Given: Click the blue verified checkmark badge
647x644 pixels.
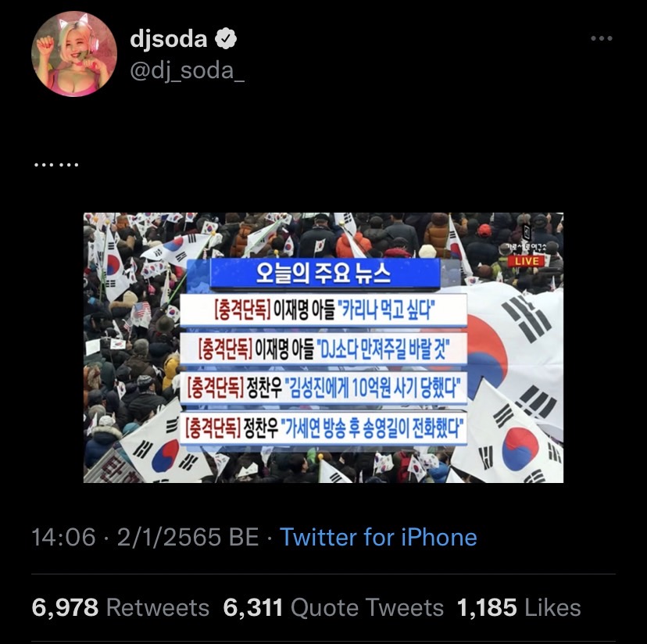Looking at the screenshot, I should tap(226, 39).
